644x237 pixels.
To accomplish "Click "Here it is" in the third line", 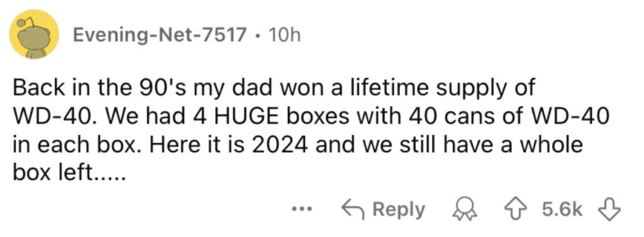I will (x=212, y=145).
